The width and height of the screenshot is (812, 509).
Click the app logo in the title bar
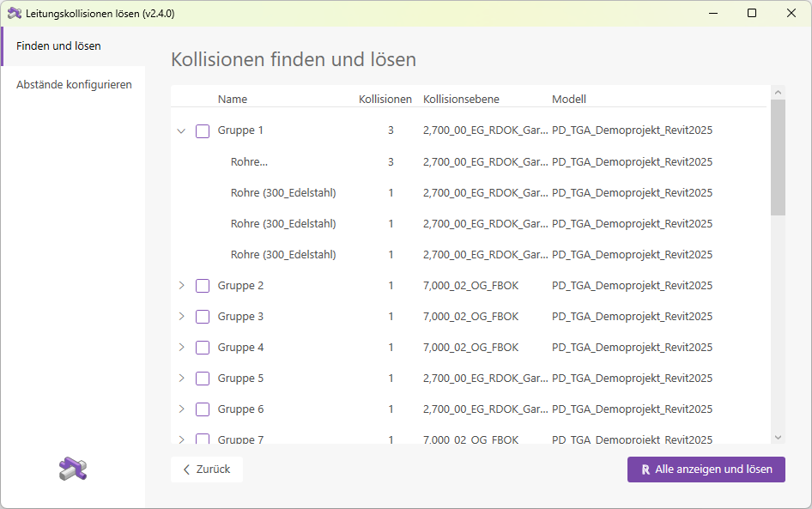(x=15, y=13)
